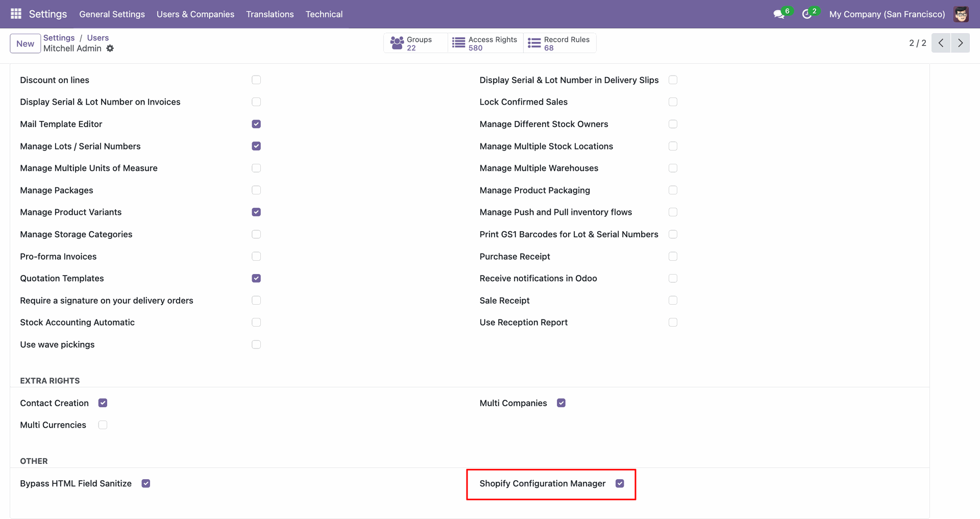This screenshot has width=980, height=519.
Task: Enable Manage Multiple Warehouses
Action: [673, 168]
